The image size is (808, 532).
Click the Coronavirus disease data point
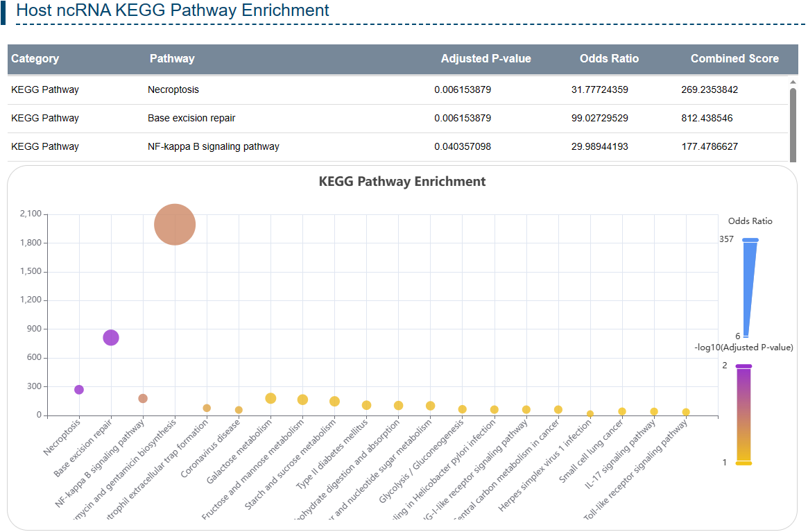click(x=239, y=410)
